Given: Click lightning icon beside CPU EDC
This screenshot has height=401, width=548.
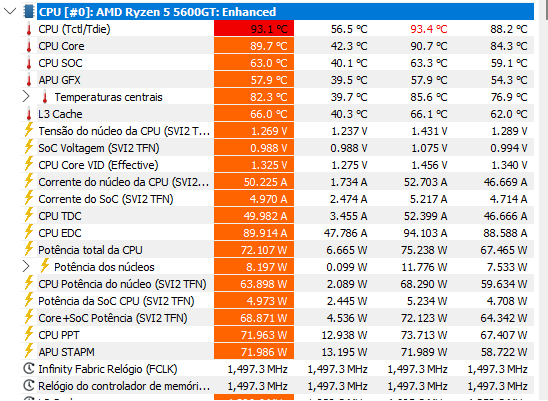Looking at the screenshot, I should (x=29, y=232).
